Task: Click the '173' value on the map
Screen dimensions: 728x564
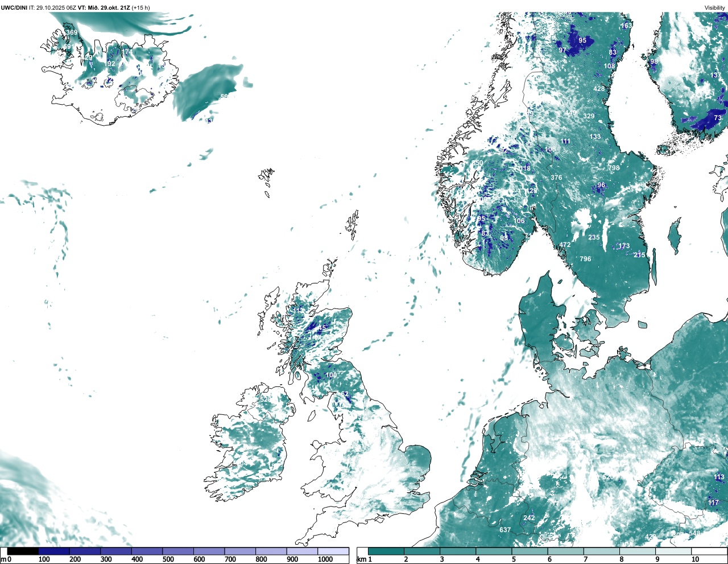Action: pos(624,246)
